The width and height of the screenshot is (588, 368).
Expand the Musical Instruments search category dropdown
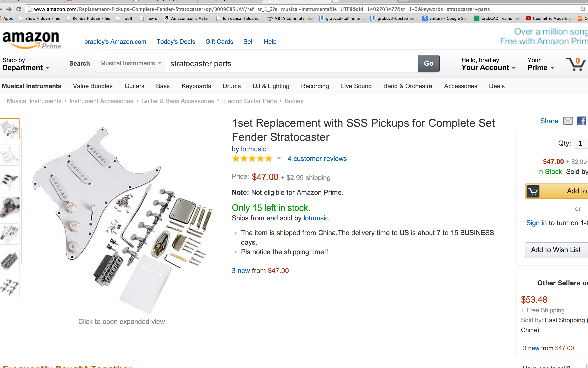(x=131, y=64)
